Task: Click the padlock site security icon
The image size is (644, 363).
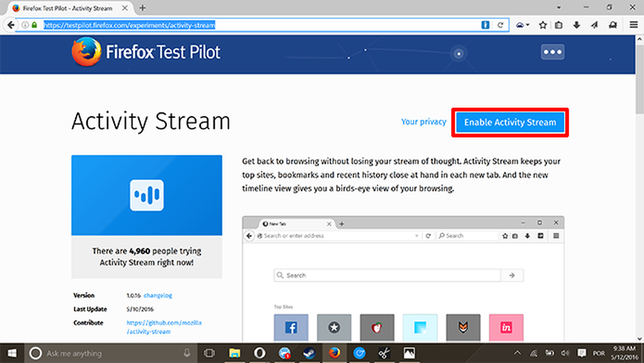Action: (x=35, y=25)
